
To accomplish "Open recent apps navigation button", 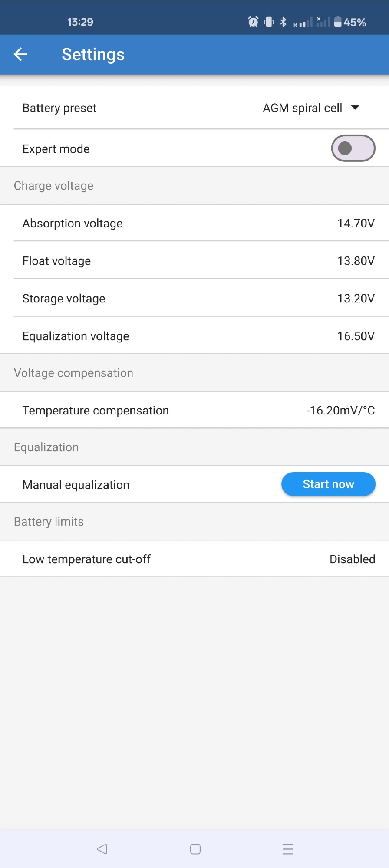I will tap(287, 849).
